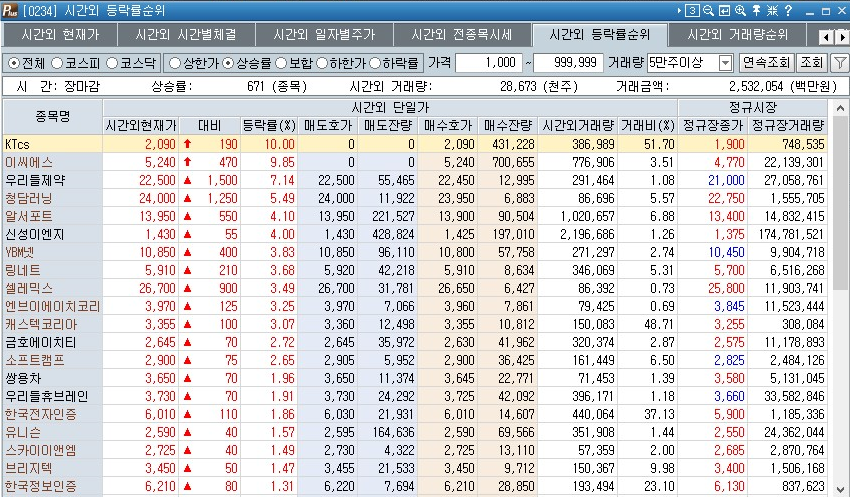Screen dimensions: 850x497
Task: Select the KTcs stock row
Action: pyautogui.click(x=415, y=144)
